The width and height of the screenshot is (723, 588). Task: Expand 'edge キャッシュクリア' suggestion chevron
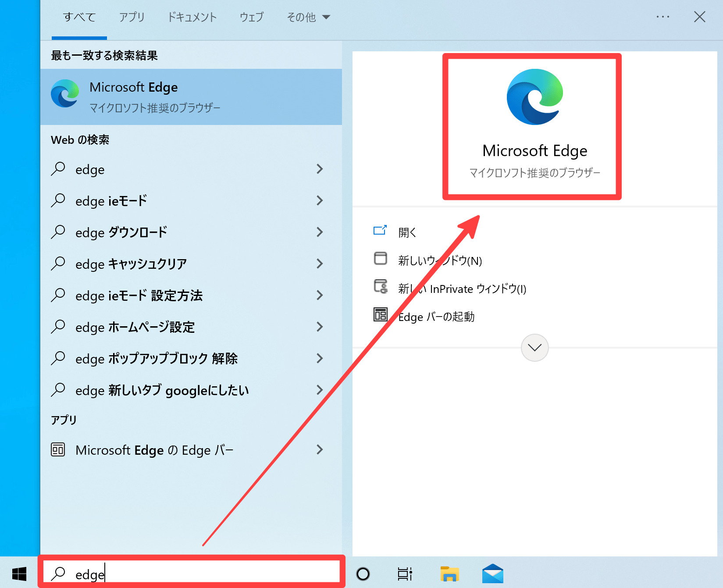click(x=320, y=264)
